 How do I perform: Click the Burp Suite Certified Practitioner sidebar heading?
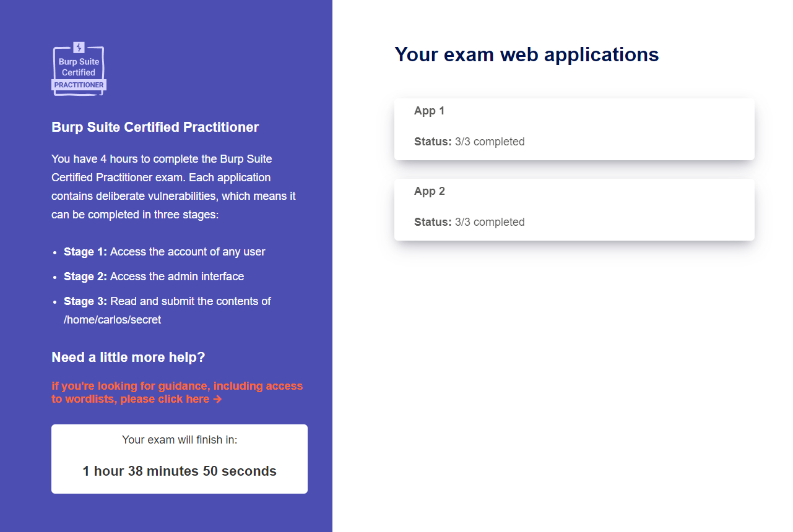(155, 127)
